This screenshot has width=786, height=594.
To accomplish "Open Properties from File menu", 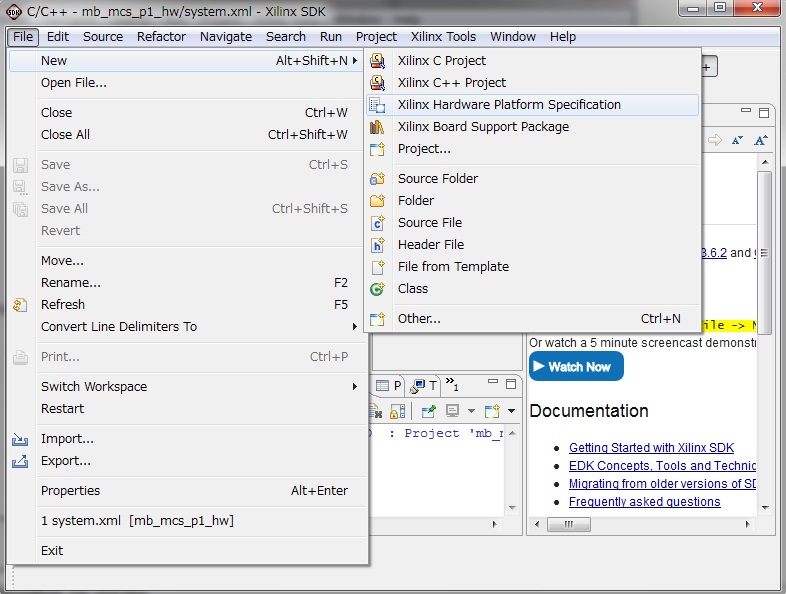I will tap(188, 491).
